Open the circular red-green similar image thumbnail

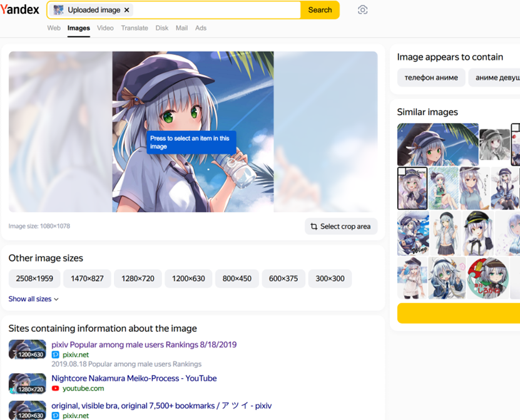click(487, 279)
